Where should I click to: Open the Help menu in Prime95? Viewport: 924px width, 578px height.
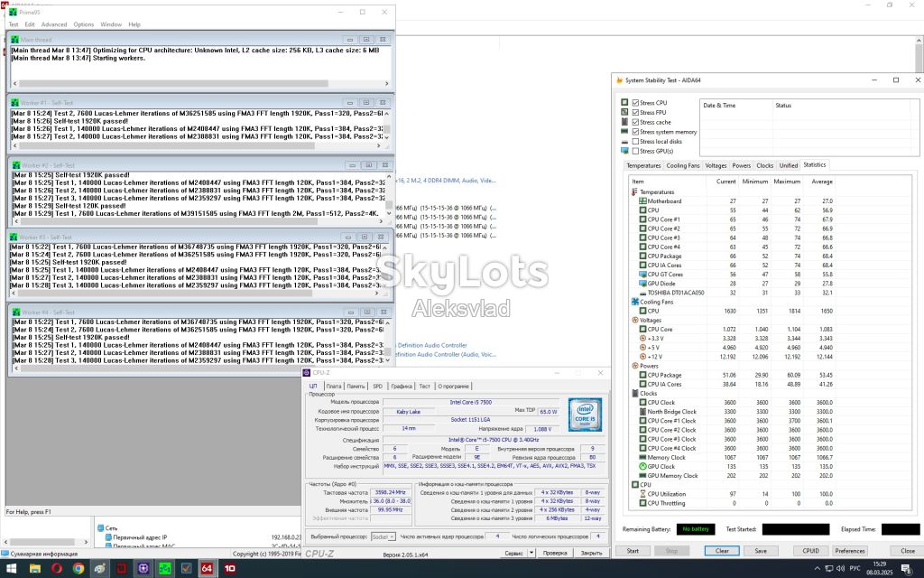tap(134, 24)
